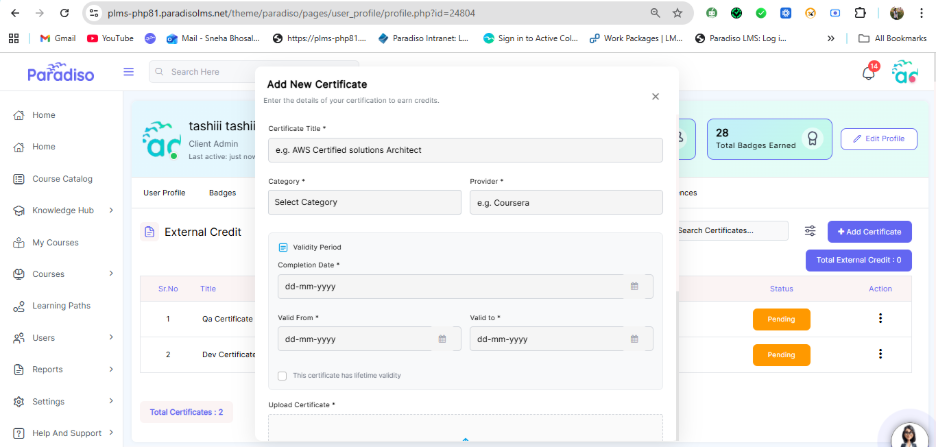936x447 pixels.
Task: Open calendar picker for Valid to
Action: coord(634,339)
